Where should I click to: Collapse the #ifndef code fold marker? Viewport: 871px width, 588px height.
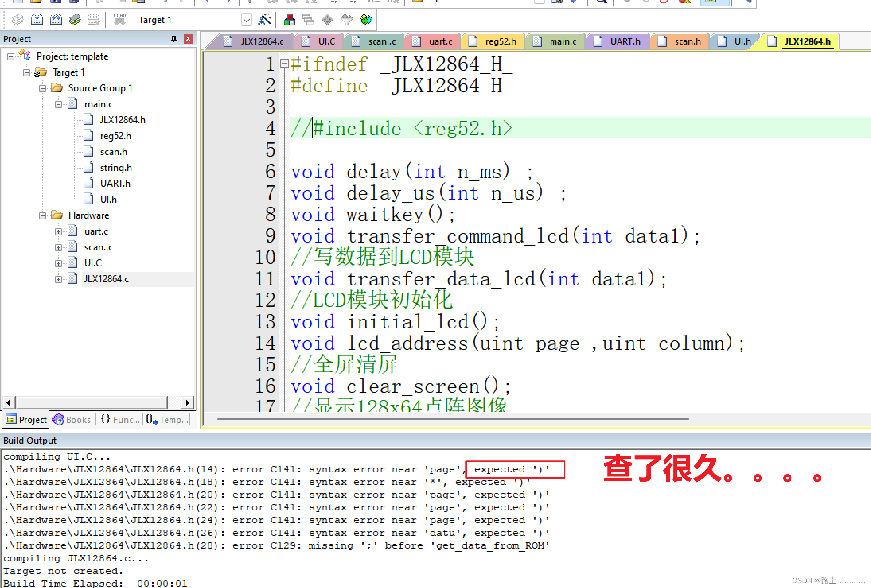pos(284,63)
